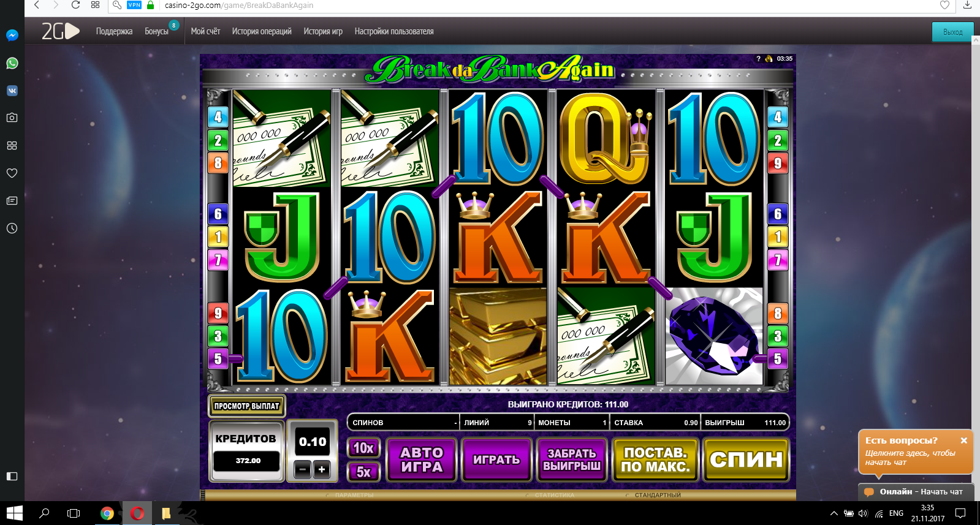The height and width of the screenshot is (525, 980).
Task: Open the ПРОСМОТР ВЫПЛАТ paytable
Action: pos(246,406)
